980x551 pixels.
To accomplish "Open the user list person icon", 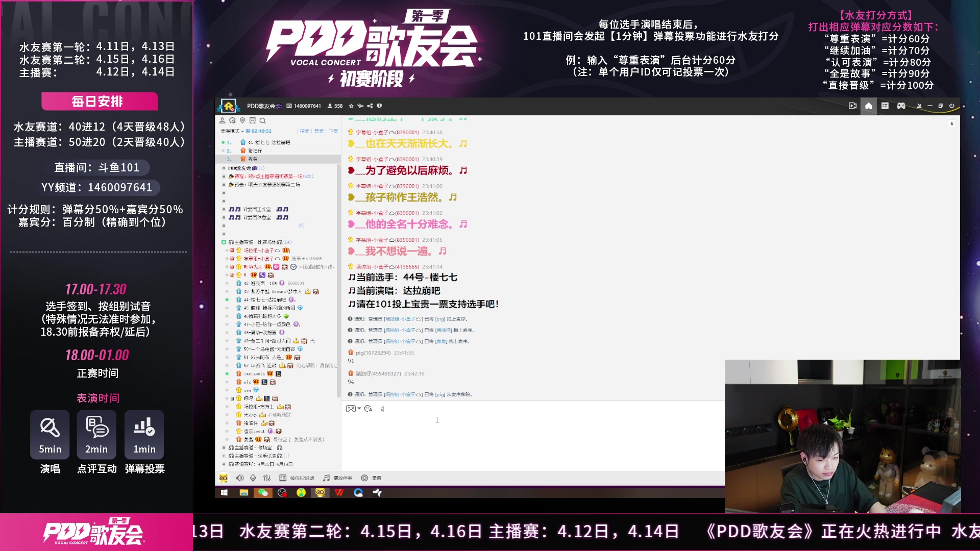I will (222, 121).
